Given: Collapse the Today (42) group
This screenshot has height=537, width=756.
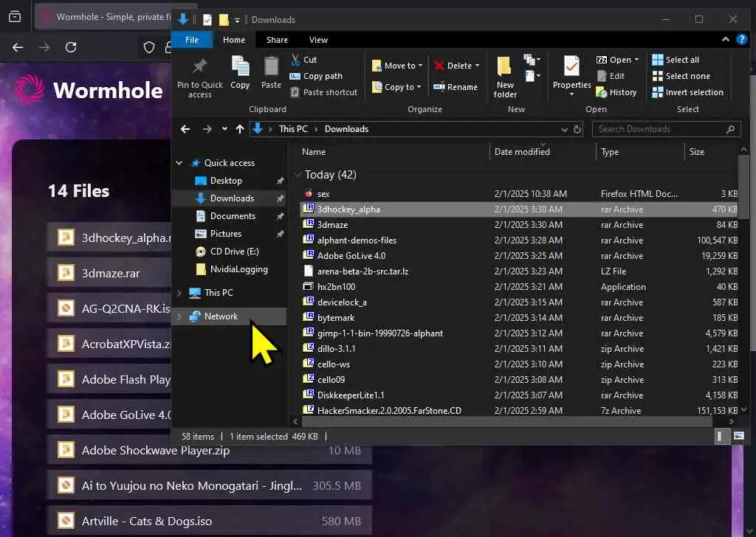Looking at the screenshot, I should click(298, 175).
